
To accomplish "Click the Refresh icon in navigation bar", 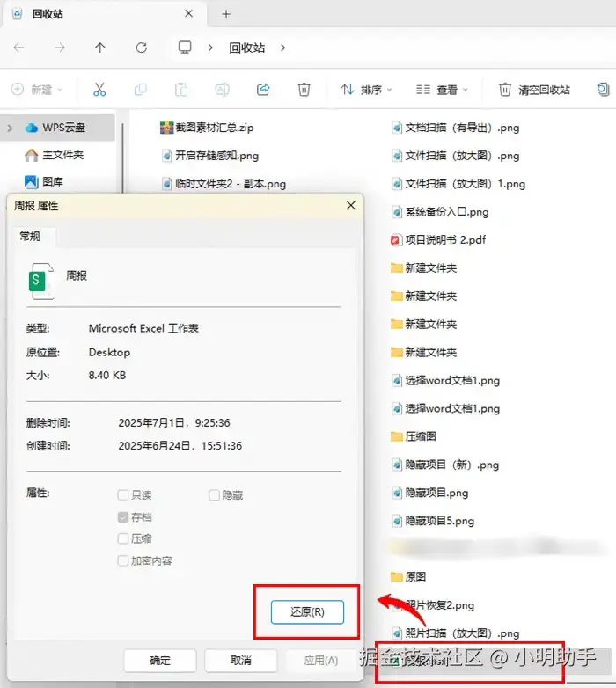I will tap(142, 48).
